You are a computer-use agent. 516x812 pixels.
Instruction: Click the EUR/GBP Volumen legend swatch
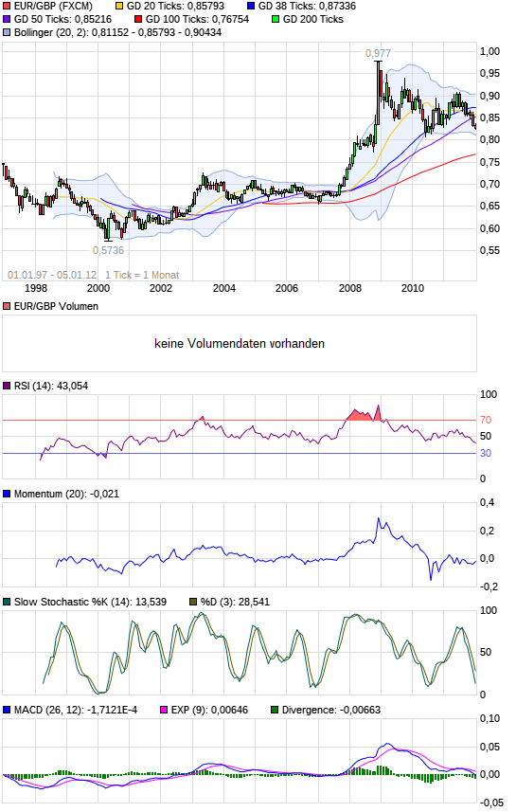(x=7, y=306)
